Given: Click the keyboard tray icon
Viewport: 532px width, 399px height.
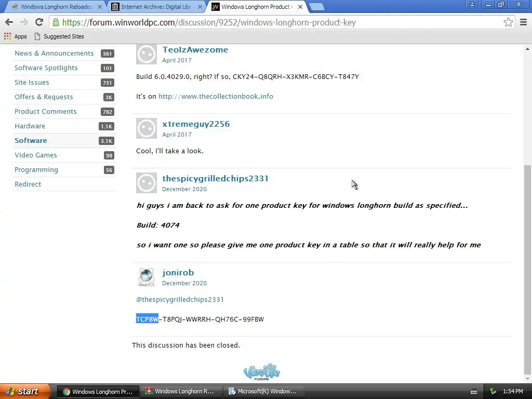Looking at the screenshot, I should point(474,392).
